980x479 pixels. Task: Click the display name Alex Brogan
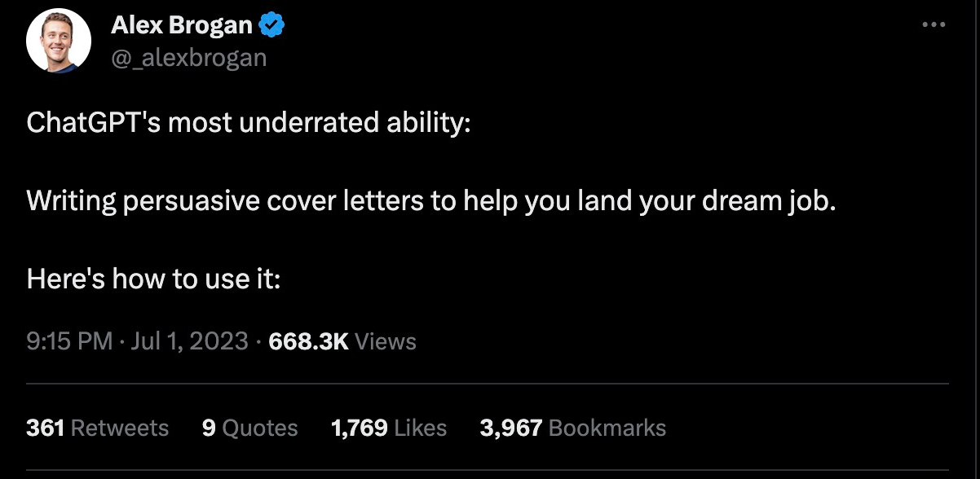click(181, 24)
